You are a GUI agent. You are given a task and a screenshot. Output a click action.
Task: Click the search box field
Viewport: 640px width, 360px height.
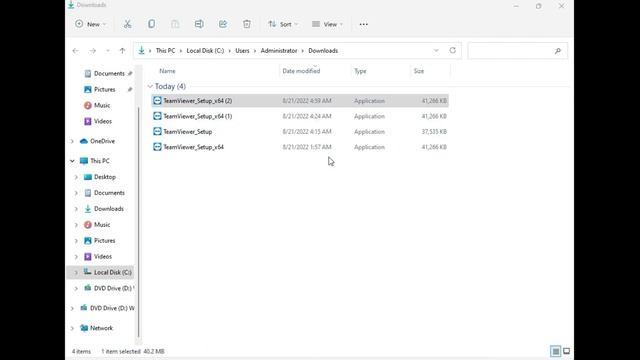pos(518,51)
